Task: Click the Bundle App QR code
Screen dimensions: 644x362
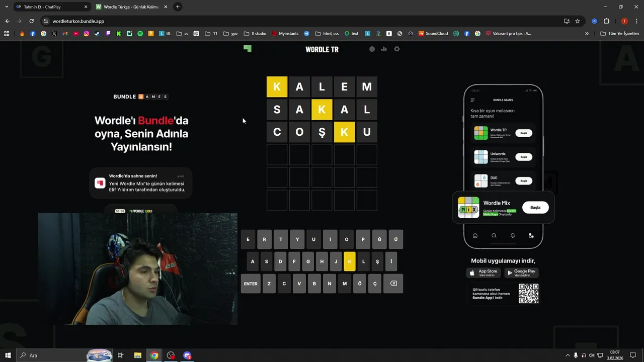Action: coord(529,294)
